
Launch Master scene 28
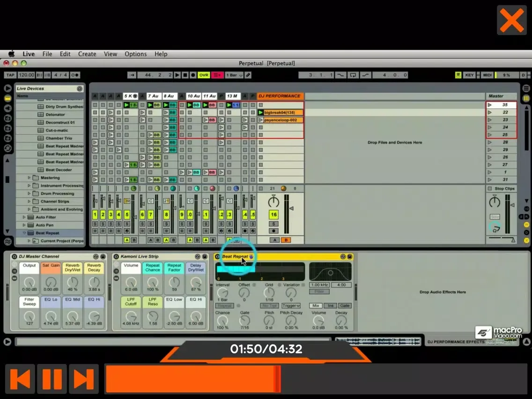pyautogui.click(x=489, y=142)
